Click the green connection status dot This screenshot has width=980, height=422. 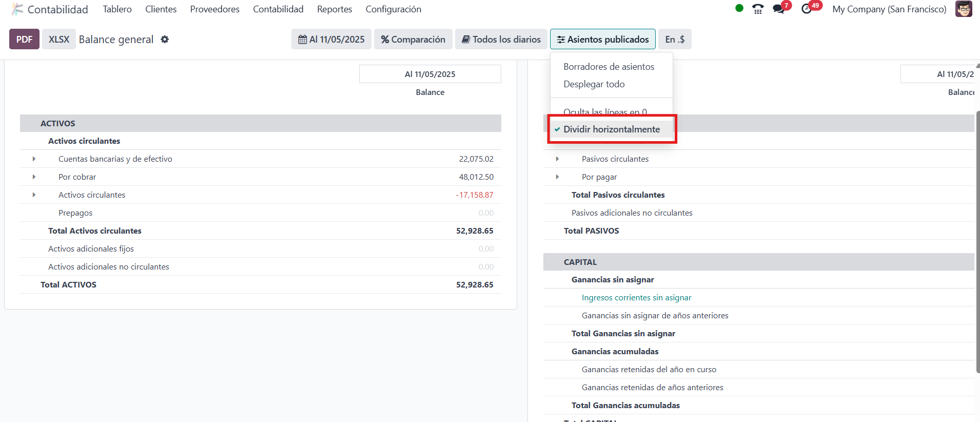(739, 8)
